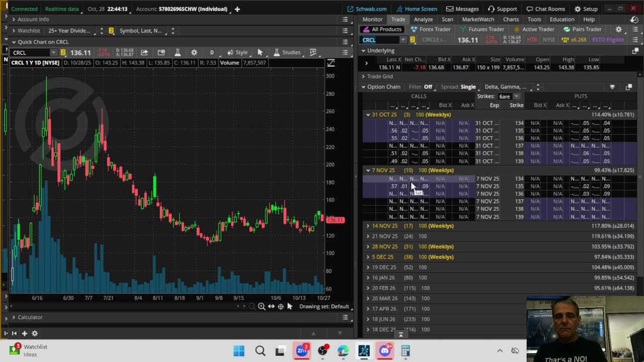Collapse the Underlying section
The width and height of the screenshot is (644, 362).
[363, 51]
